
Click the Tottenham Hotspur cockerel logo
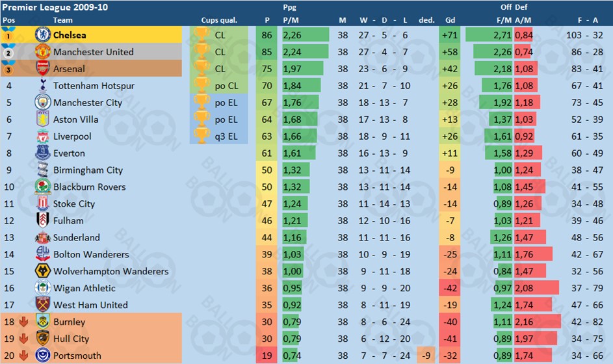coord(42,85)
